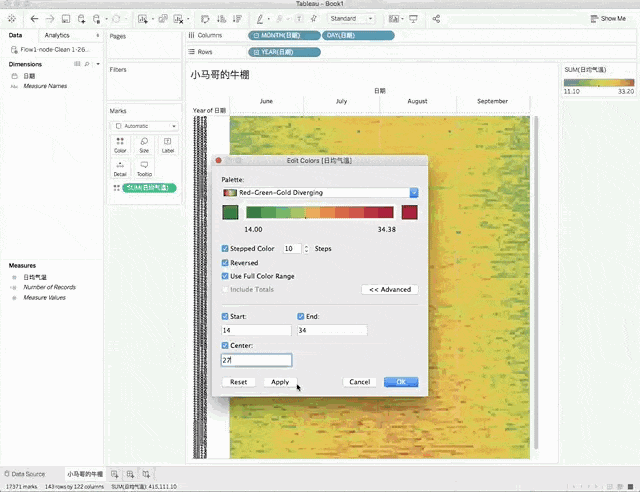Open the Palette dropdown Red-Green-Gold Diverging
The image size is (640, 492).
320,192
